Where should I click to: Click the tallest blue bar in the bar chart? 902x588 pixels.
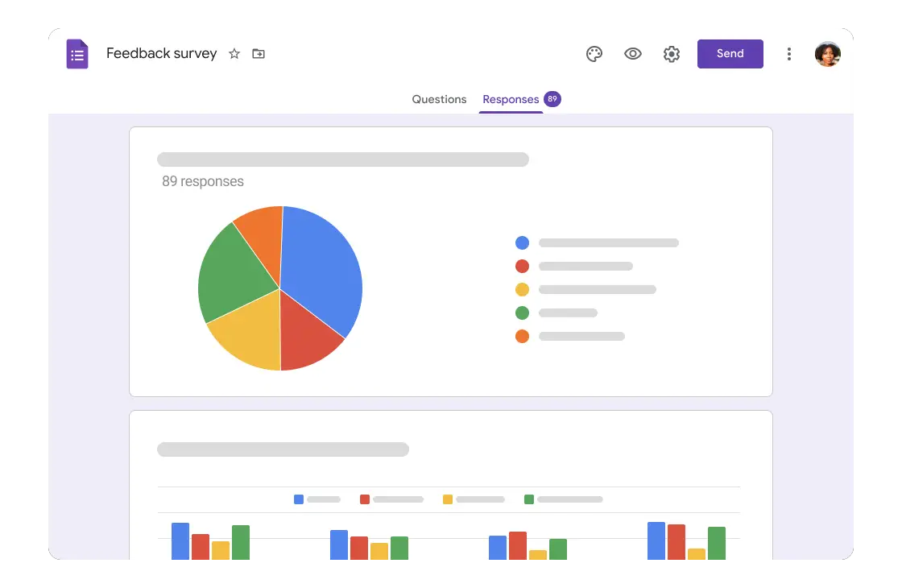pos(655,538)
